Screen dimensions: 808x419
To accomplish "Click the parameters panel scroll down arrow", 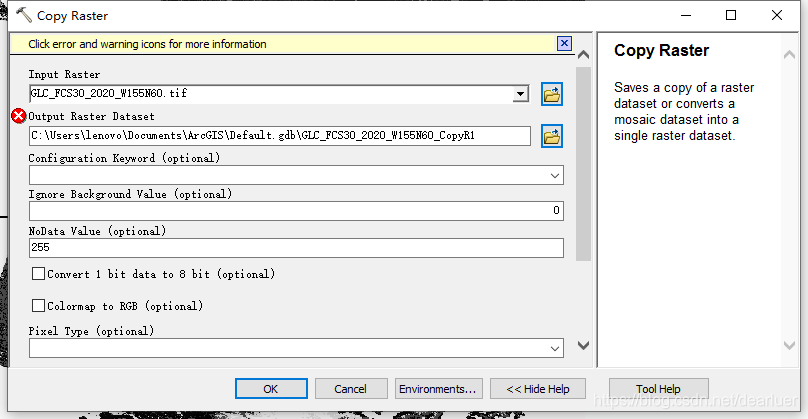I will coord(583,345).
